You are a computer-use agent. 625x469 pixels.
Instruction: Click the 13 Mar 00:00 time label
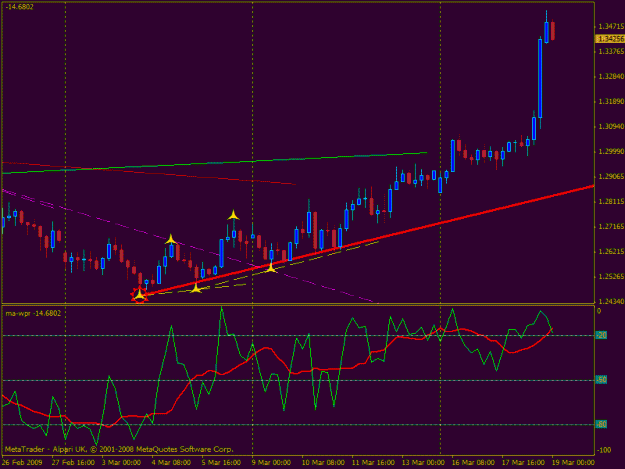pos(423,463)
